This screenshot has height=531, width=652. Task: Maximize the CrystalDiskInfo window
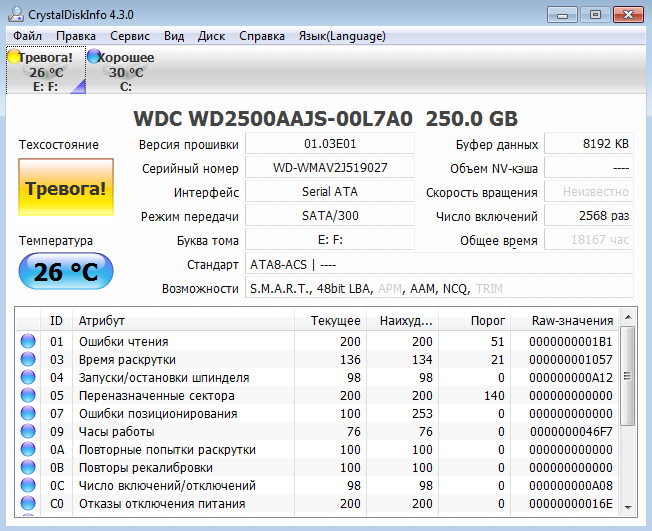(595, 15)
